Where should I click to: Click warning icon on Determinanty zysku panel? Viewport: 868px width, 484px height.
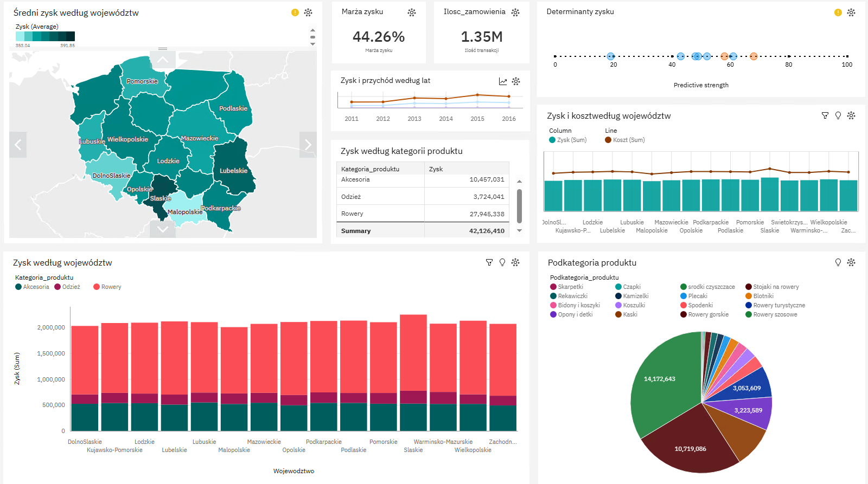838,12
